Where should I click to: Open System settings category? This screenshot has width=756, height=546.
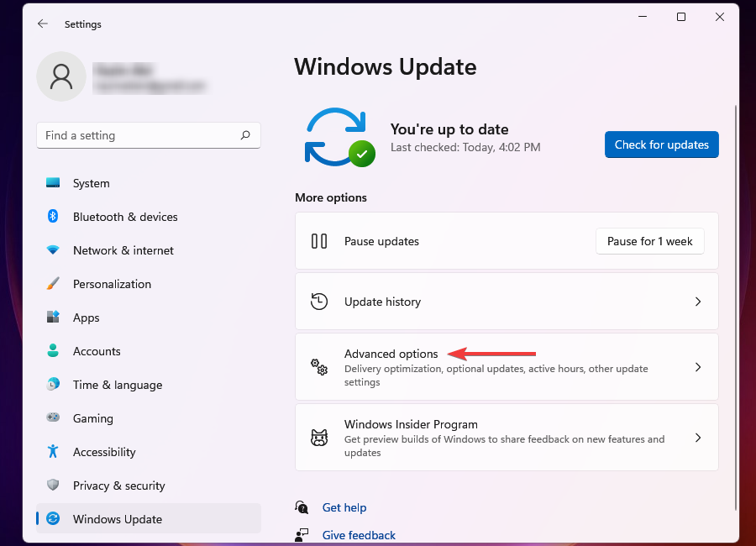pos(149,183)
